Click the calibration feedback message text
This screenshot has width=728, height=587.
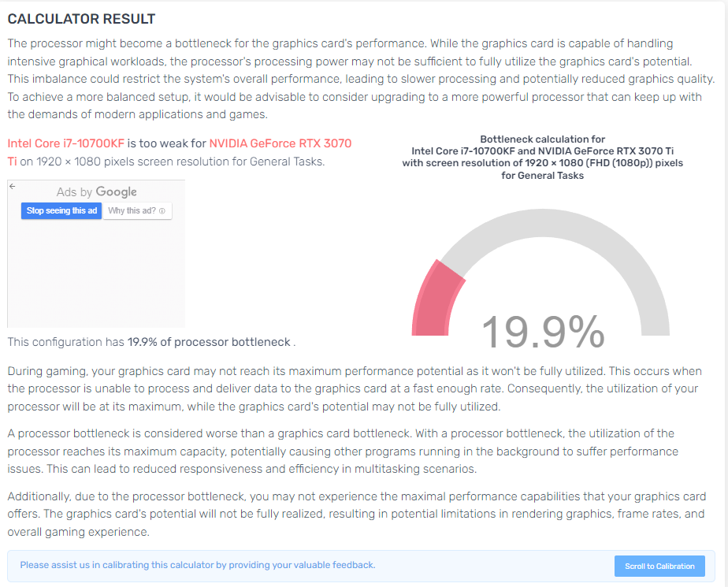[x=197, y=565]
